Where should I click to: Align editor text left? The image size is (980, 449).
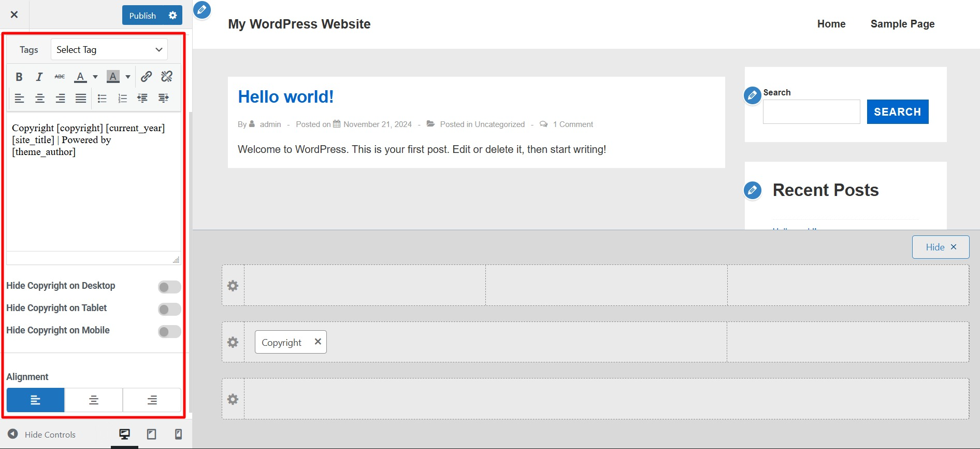[19, 99]
